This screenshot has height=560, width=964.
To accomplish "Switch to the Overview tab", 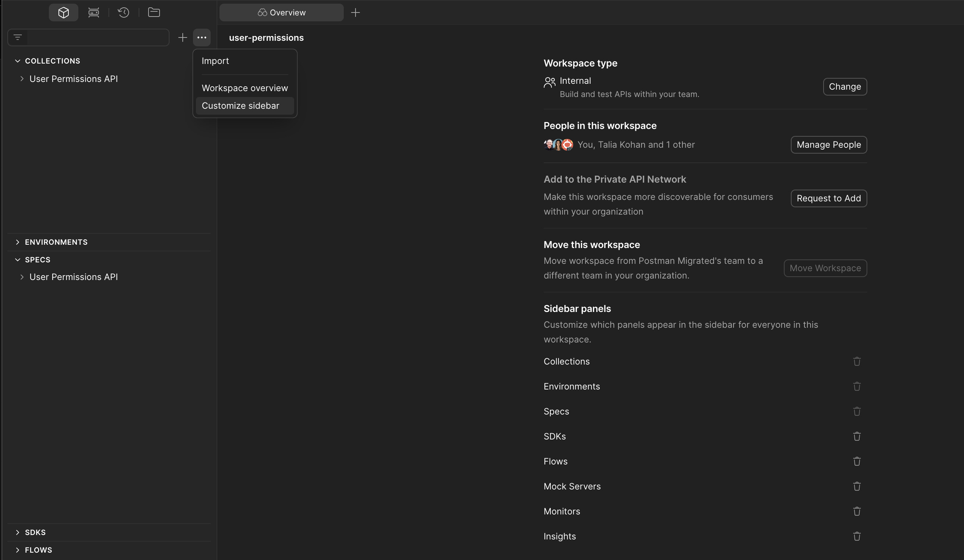I will pyautogui.click(x=282, y=12).
